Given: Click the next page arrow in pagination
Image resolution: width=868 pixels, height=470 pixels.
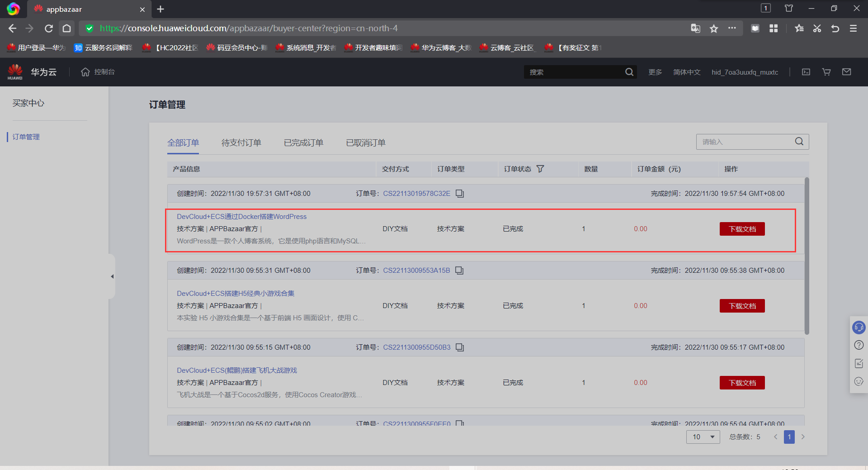Looking at the screenshot, I should pos(803,437).
